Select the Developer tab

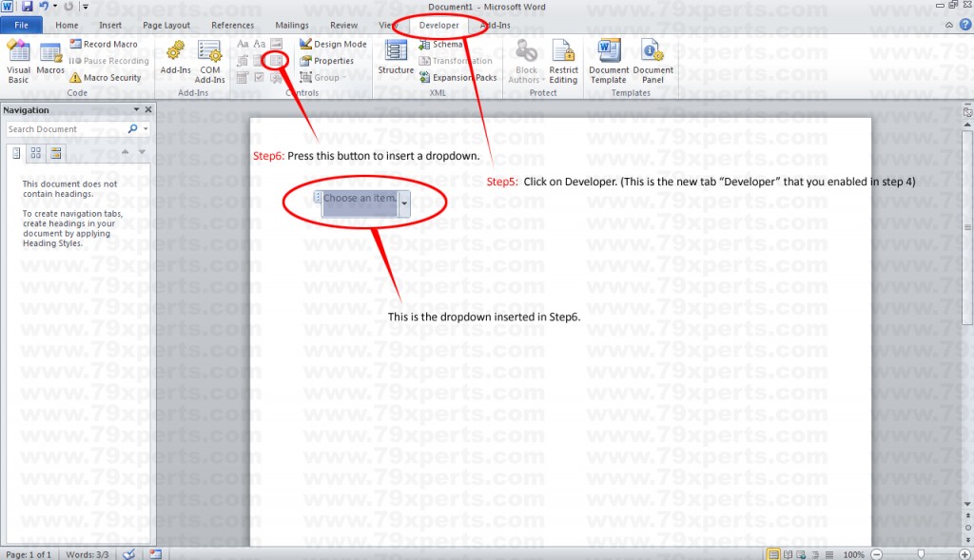tap(438, 26)
